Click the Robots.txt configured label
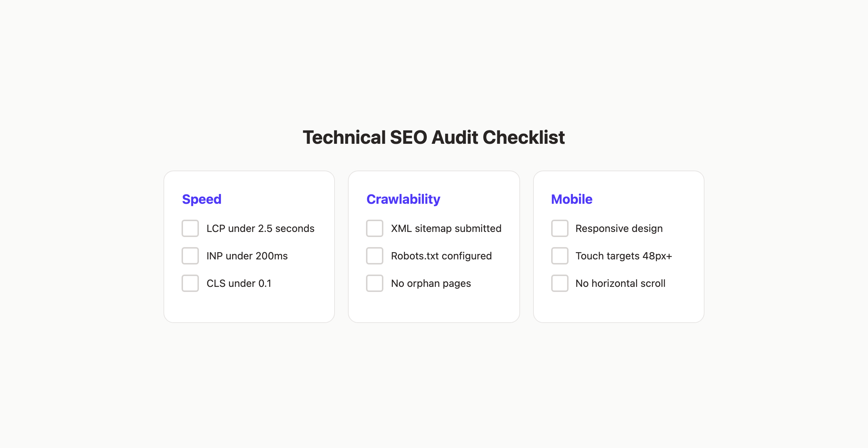The image size is (868, 448). [x=441, y=256]
